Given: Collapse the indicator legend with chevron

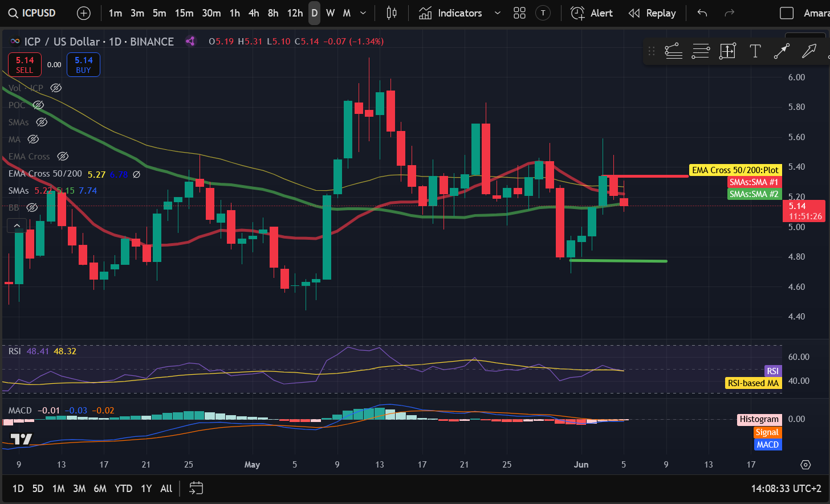Looking at the screenshot, I should click(17, 226).
